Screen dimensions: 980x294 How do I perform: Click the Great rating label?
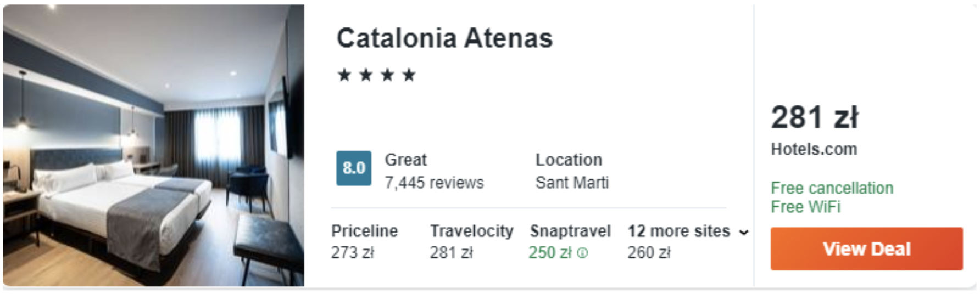click(405, 160)
